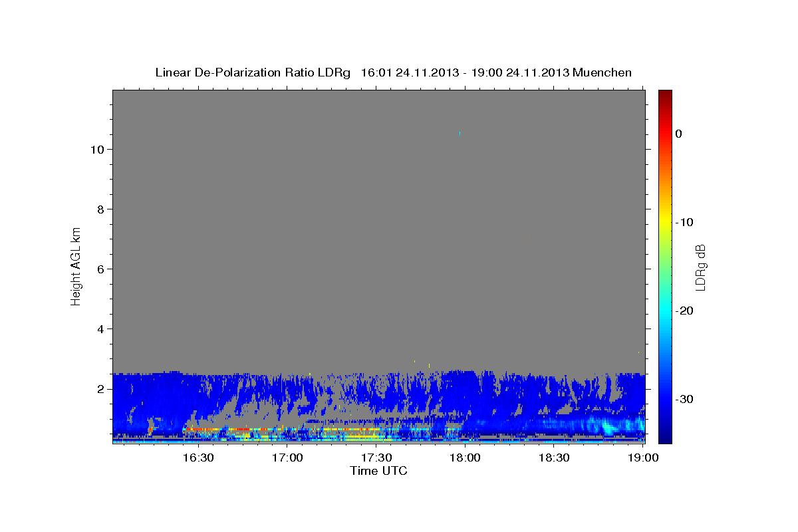Click the 18:30 time tick label
Screen dimensions: 798x532
click(554, 458)
